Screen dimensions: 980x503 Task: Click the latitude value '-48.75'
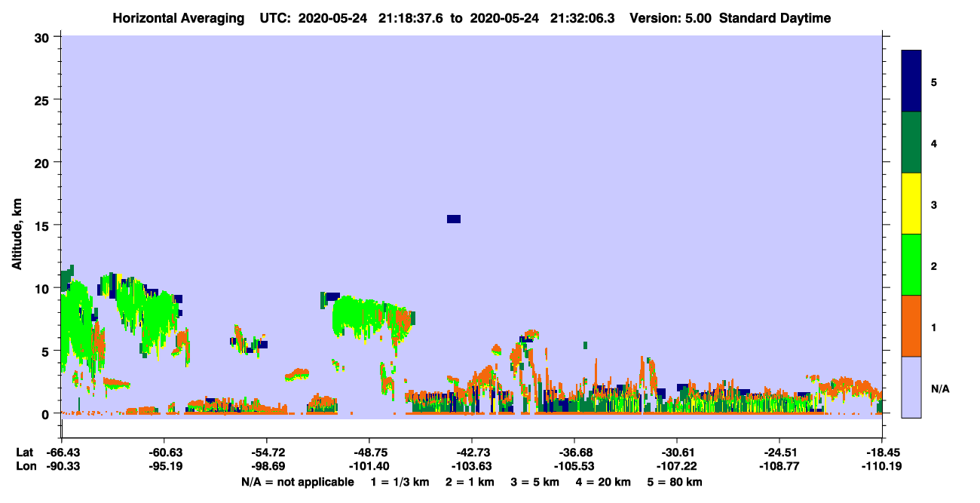[369, 452]
